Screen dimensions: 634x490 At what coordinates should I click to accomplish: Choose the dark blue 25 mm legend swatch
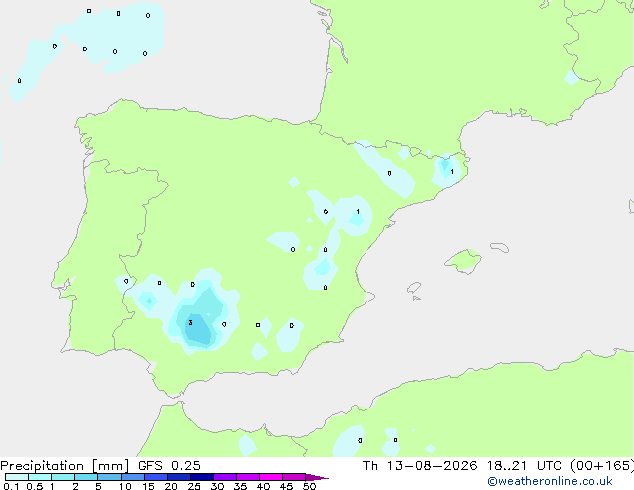click(x=202, y=477)
